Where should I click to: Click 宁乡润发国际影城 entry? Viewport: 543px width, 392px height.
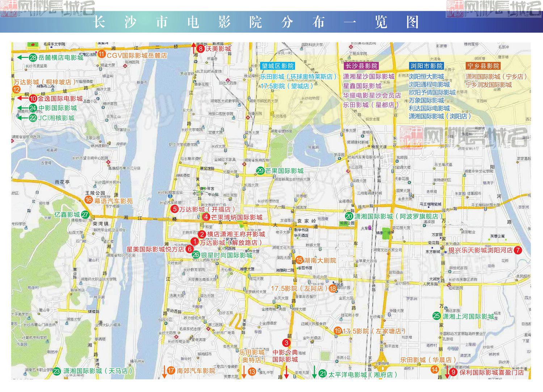pos(489,85)
